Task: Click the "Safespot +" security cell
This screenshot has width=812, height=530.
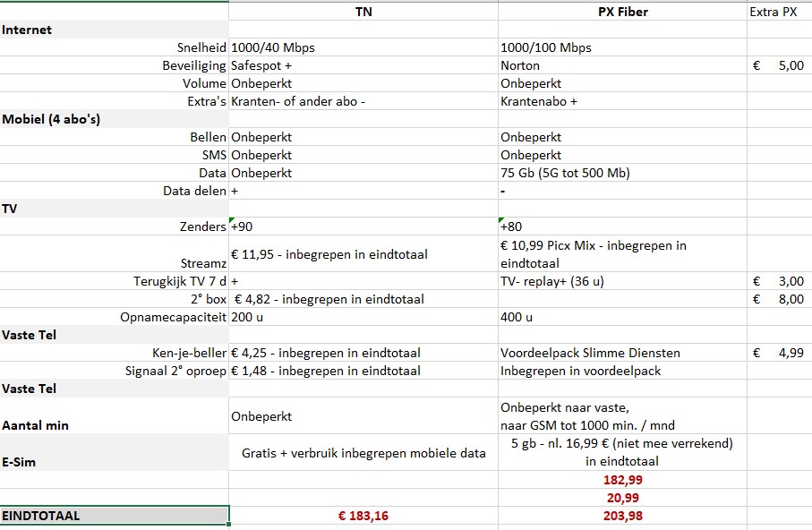Action: [x=363, y=65]
